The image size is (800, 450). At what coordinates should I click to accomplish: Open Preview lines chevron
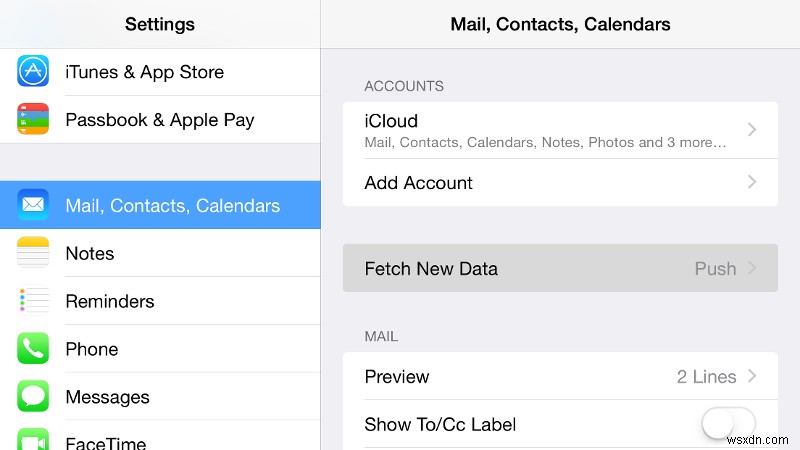(x=752, y=377)
